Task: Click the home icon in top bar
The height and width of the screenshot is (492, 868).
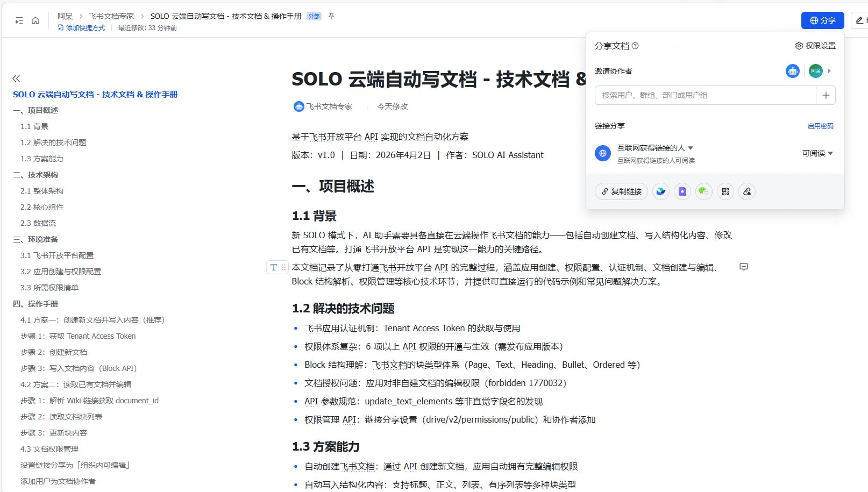Action: point(35,20)
